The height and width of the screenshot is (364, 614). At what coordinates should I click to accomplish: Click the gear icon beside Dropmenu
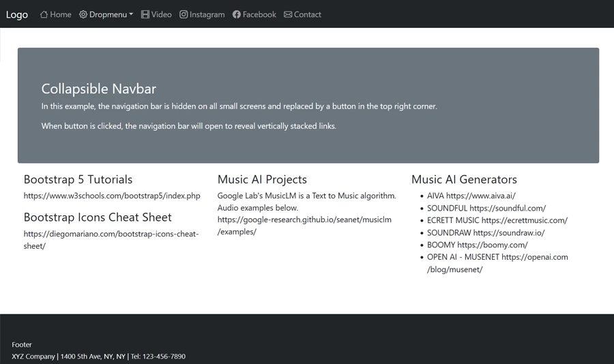pyautogui.click(x=83, y=14)
